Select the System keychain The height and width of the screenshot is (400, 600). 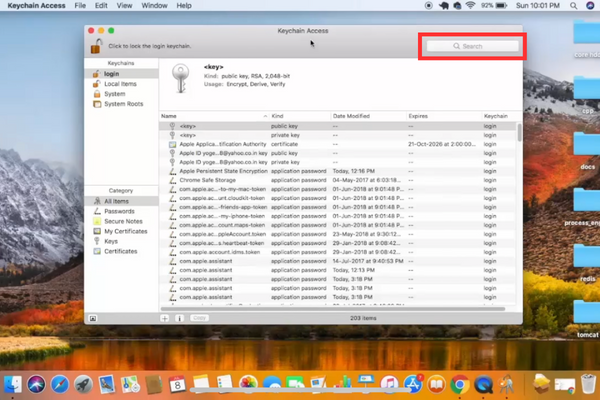click(121, 94)
